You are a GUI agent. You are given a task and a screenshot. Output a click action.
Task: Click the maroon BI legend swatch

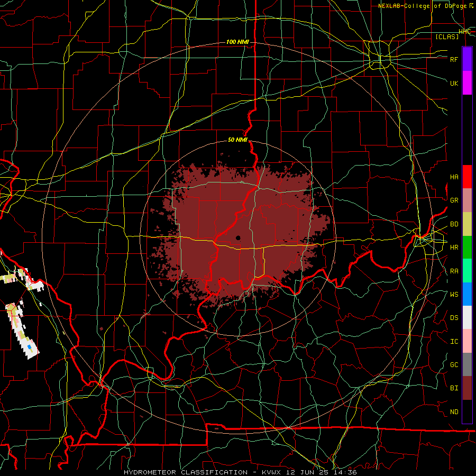click(467, 388)
